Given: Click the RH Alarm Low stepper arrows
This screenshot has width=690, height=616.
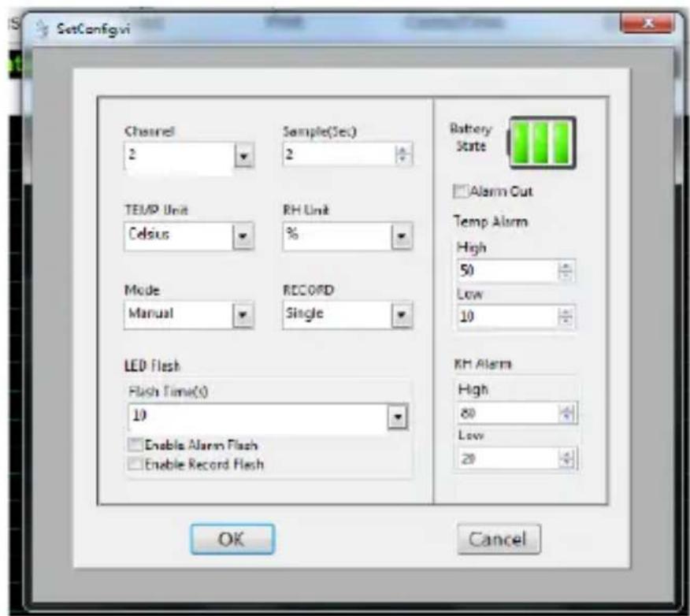Looking at the screenshot, I should point(567,459).
